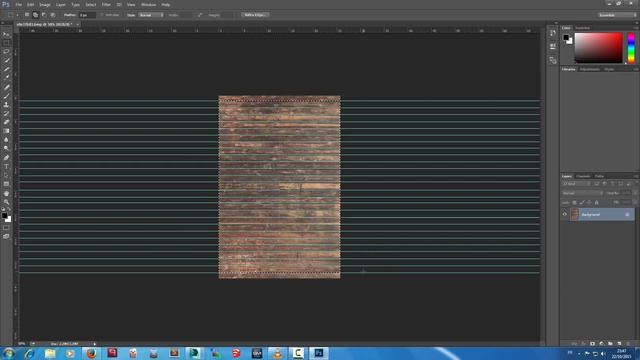Viewport: 640px width, 360px height.
Task: Click the toolbar background color swatch
Action: pos(8,219)
